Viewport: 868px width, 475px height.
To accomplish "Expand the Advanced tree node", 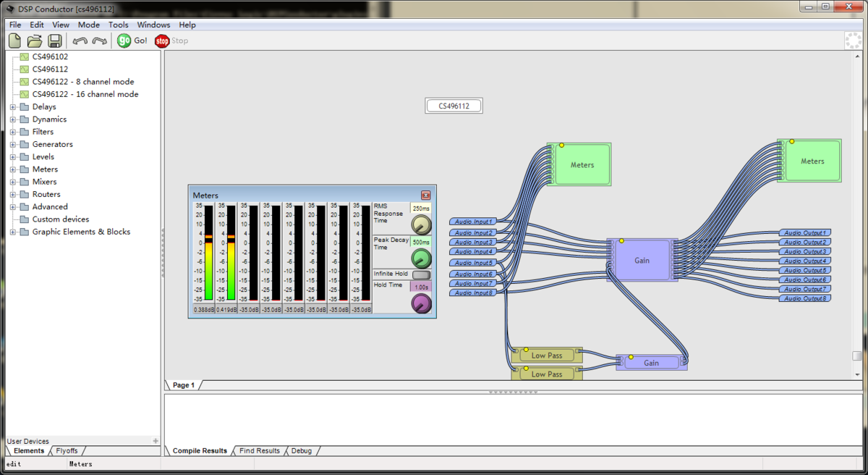I will point(12,206).
